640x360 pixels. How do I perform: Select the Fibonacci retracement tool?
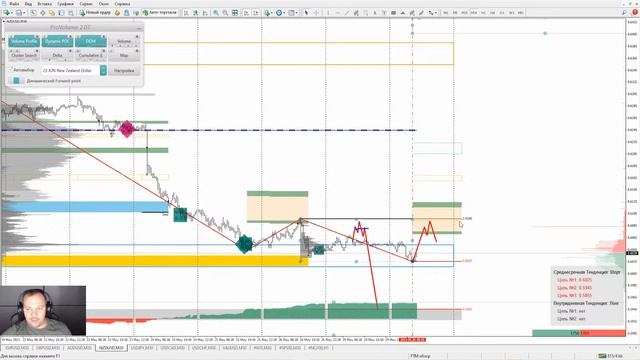365,13
